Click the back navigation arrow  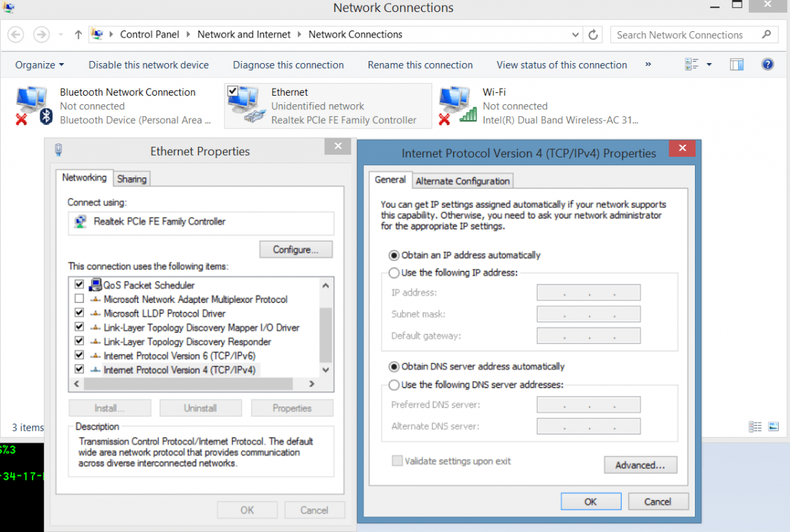pos(16,34)
